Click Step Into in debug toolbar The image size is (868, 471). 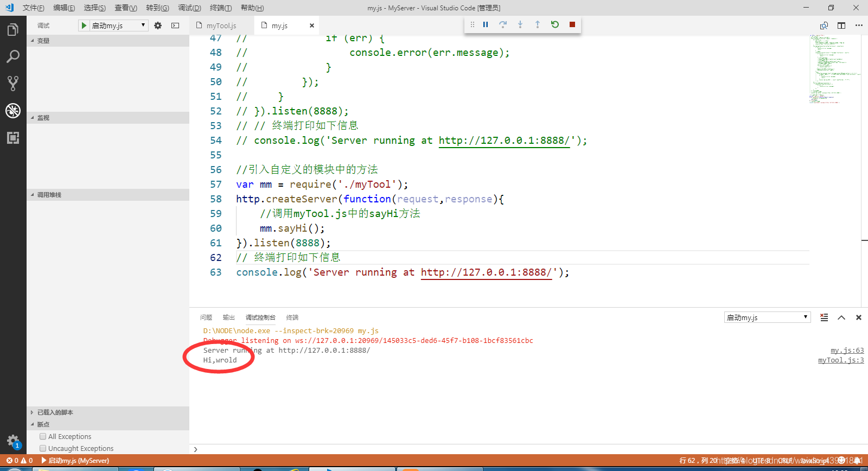520,24
